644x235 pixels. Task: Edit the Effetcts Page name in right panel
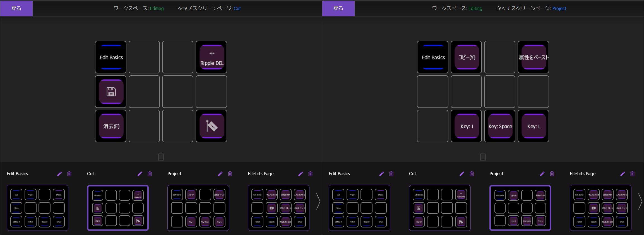[x=623, y=174]
